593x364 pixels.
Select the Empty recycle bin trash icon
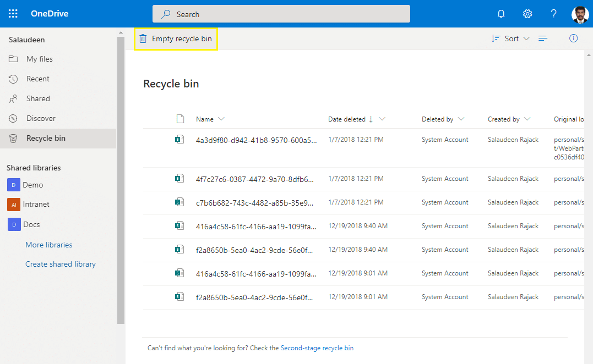(143, 38)
